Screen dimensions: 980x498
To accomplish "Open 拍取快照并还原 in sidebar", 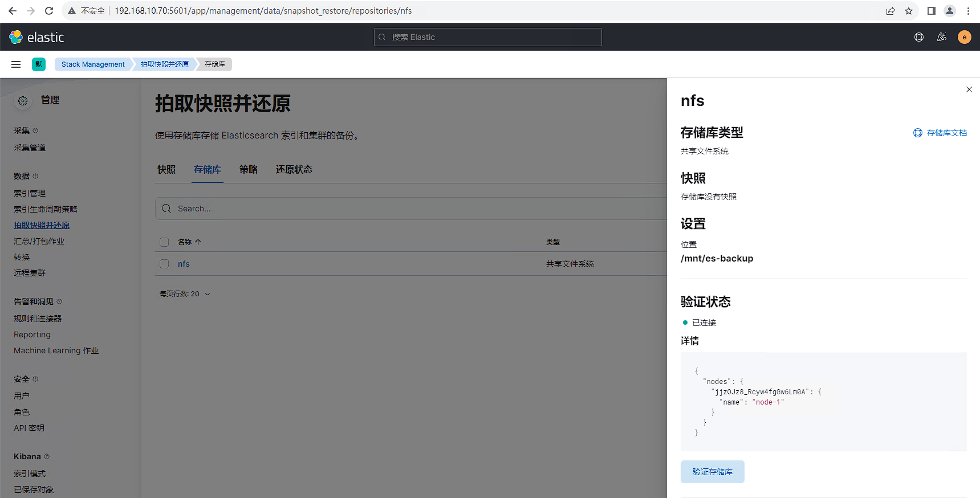I will [x=42, y=225].
